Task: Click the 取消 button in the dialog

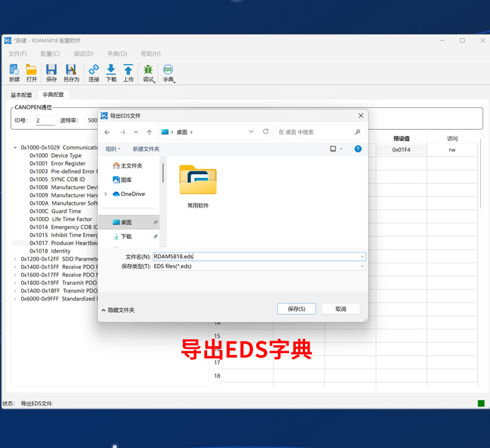Action: pyautogui.click(x=341, y=309)
